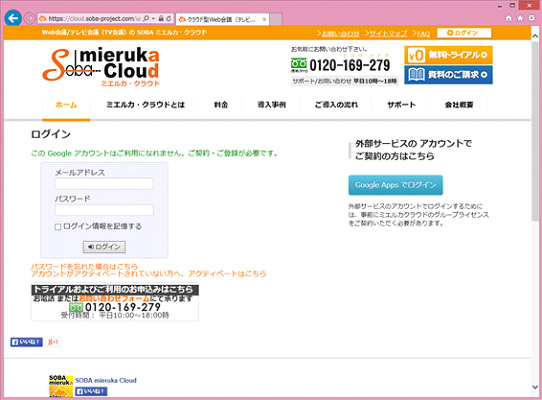Click the address bar URL text
The height and width of the screenshot is (400, 542).
[x=94, y=18]
